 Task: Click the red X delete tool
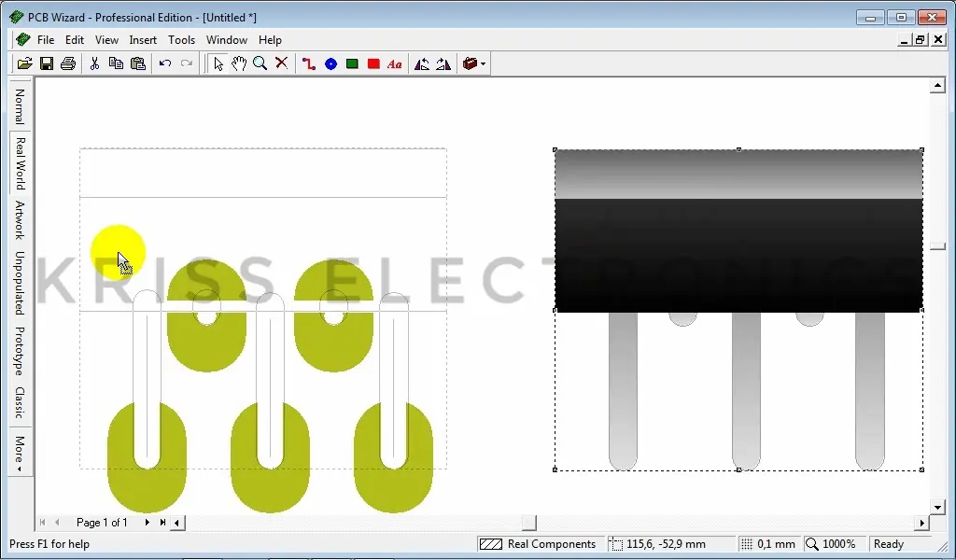(281, 63)
